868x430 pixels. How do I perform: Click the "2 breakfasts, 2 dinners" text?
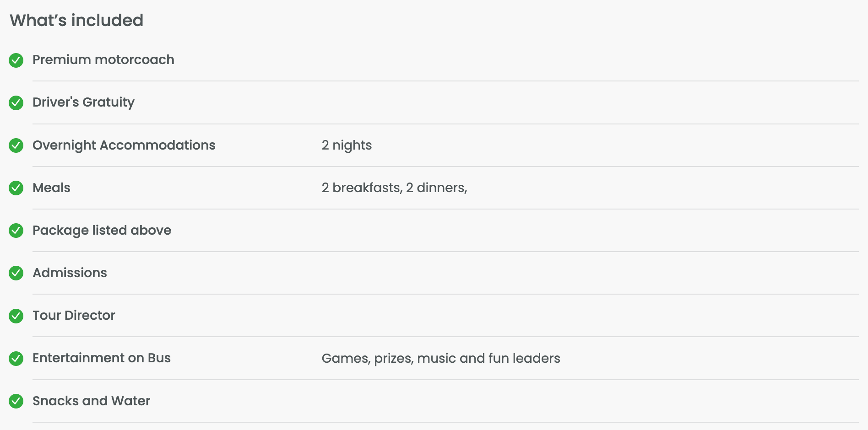(x=394, y=188)
